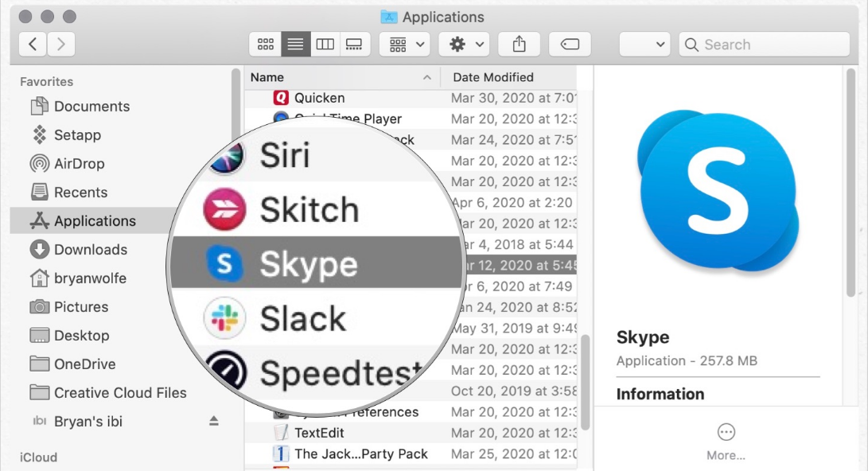This screenshot has height=471, width=868.
Task: Click The Jack...Party Pack icon
Action: (x=281, y=453)
